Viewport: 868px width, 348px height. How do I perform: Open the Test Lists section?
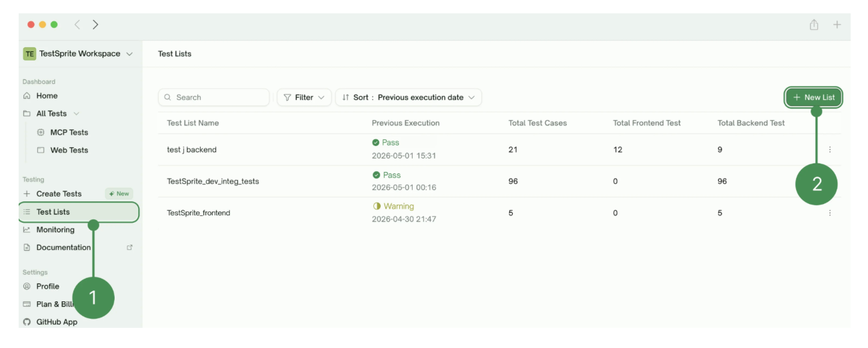point(79,212)
